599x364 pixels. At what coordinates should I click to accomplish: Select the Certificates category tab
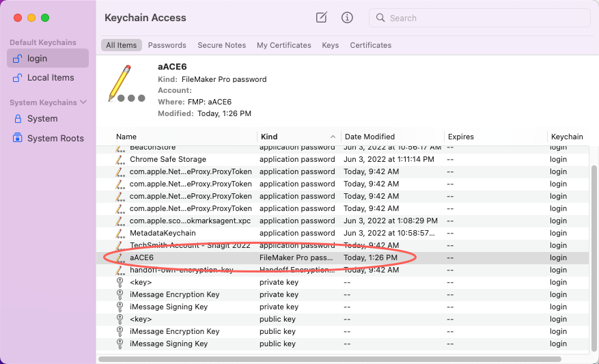coord(370,45)
